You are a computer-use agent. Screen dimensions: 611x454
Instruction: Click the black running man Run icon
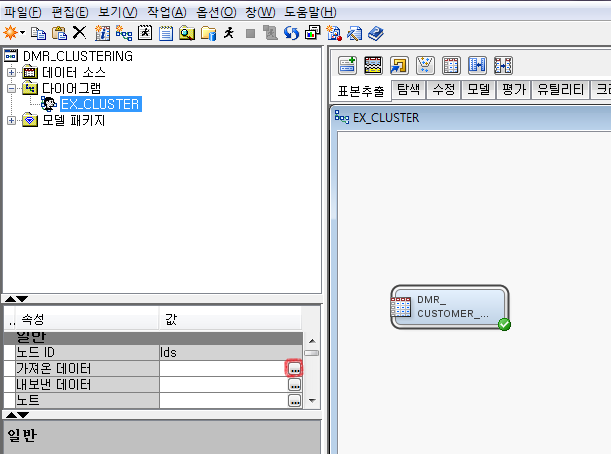pyautogui.click(x=229, y=33)
